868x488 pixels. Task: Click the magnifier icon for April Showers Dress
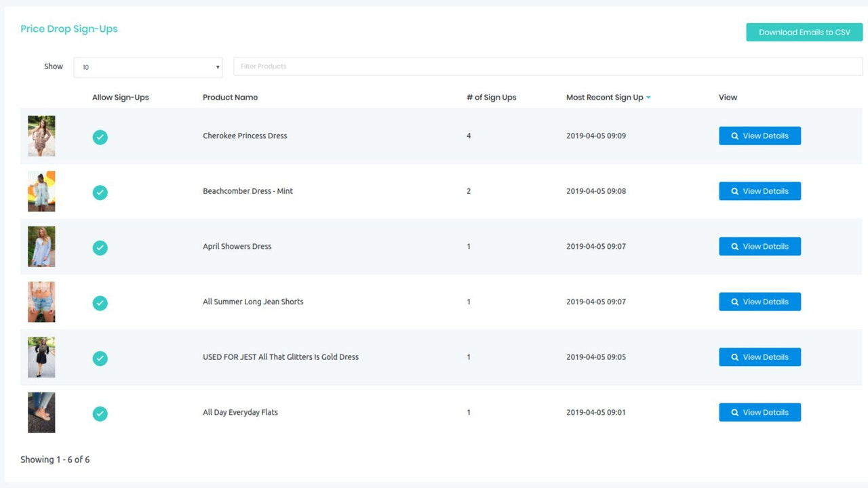734,246
